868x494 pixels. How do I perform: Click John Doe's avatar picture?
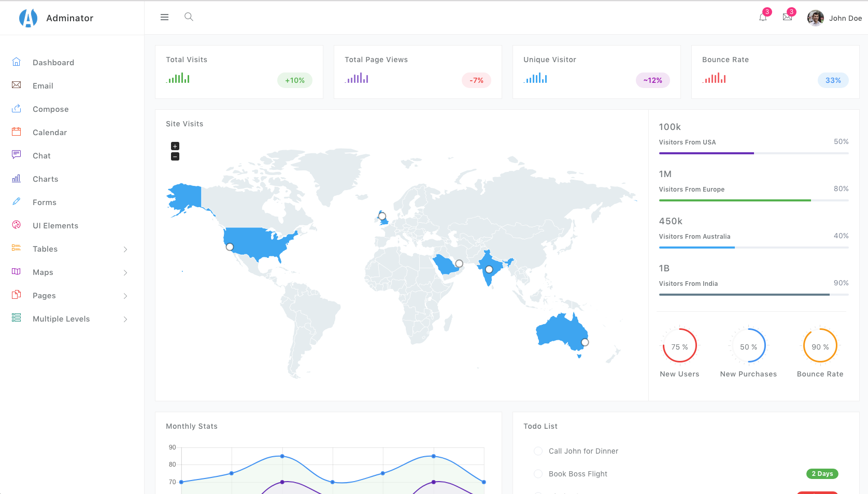[x=815, y=18]
